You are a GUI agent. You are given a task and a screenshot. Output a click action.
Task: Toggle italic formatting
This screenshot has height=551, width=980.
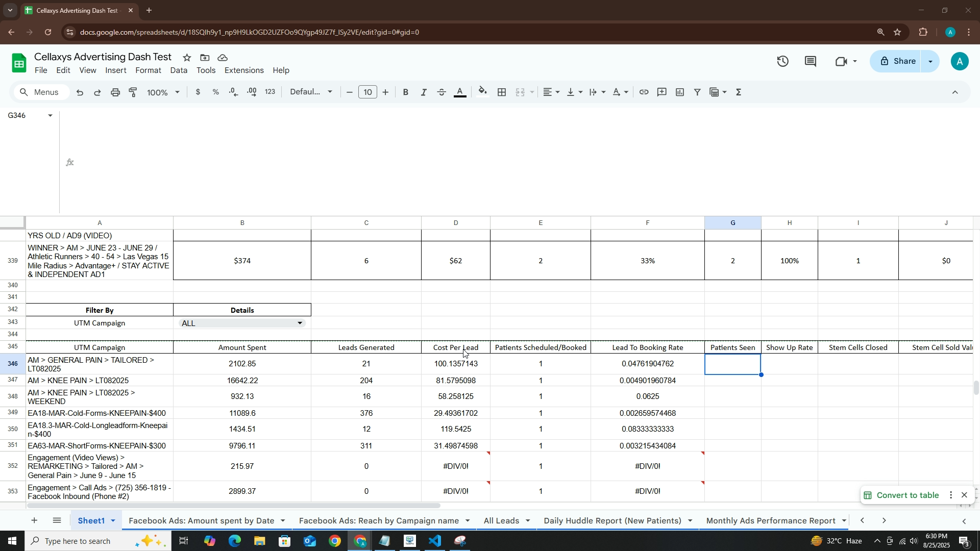[x=424, y=92]
